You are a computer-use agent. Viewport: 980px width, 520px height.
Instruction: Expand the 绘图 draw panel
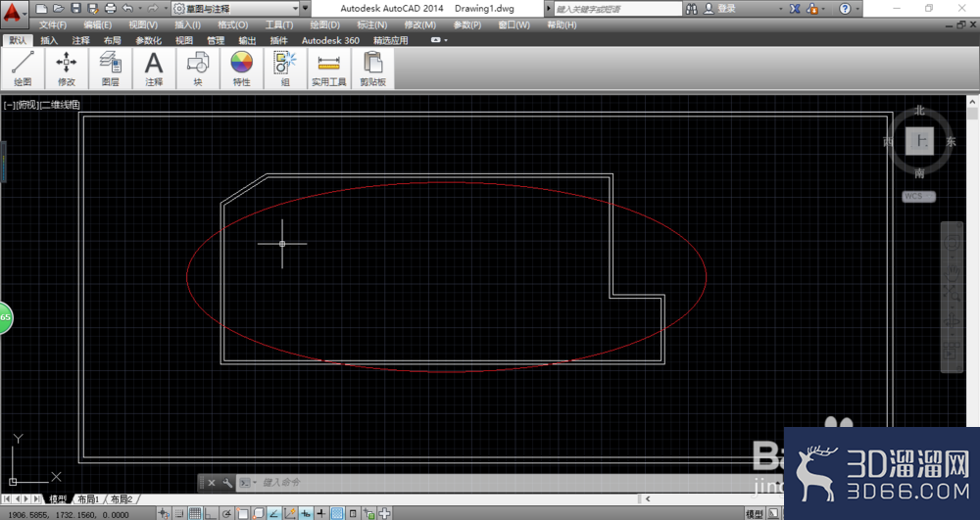pos(23,69)
